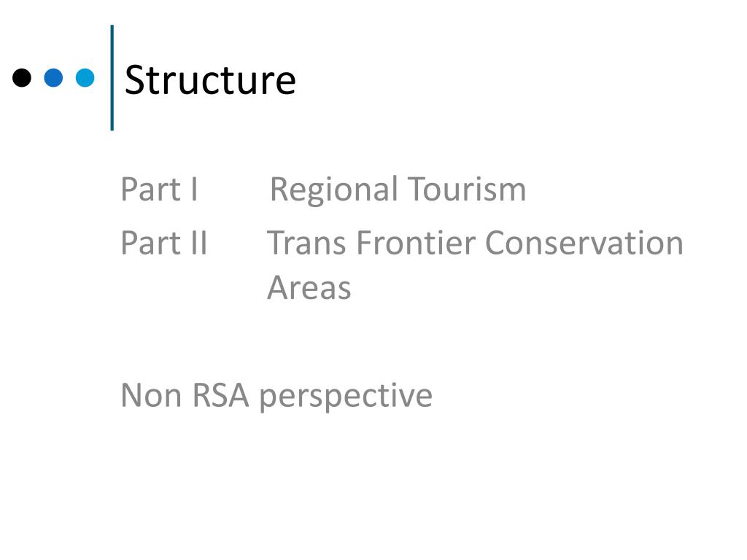
Task: Select the word perspective
Action: (346, 397)
